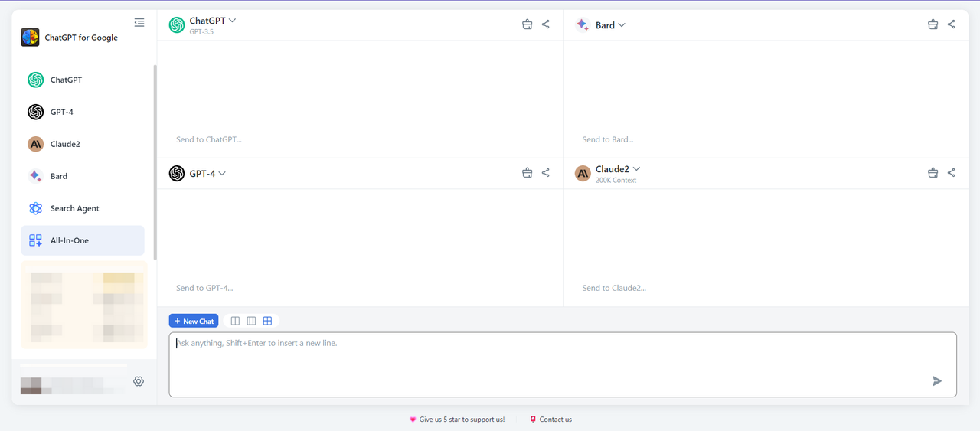Switch to four-panel grid layout
The image size is (980, 431).
(267, 321)
